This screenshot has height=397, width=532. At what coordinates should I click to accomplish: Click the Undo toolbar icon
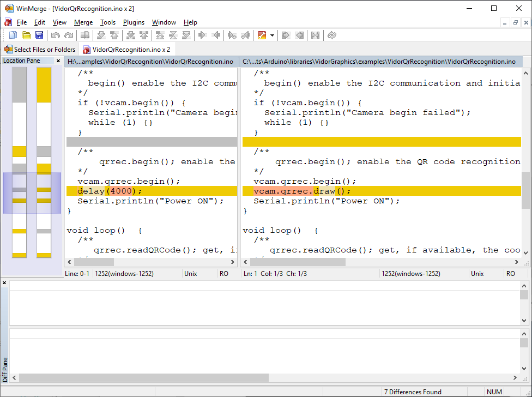(55, 35)
